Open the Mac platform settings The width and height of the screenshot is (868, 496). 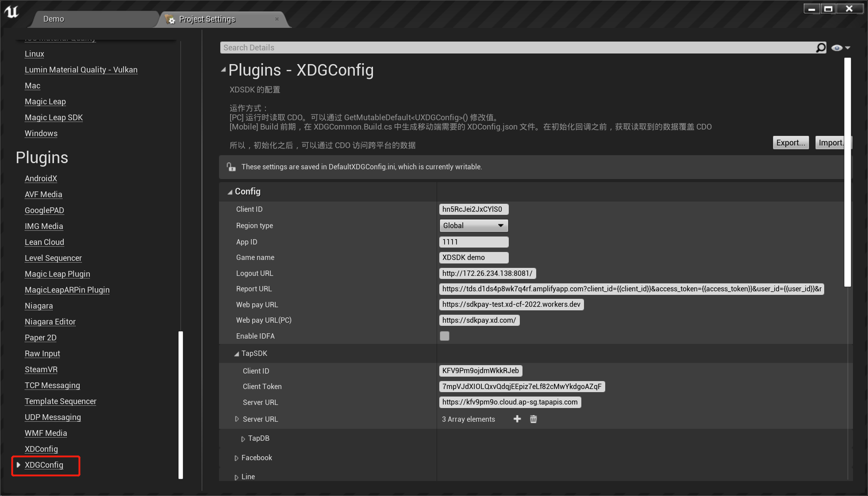pos(32,86)
